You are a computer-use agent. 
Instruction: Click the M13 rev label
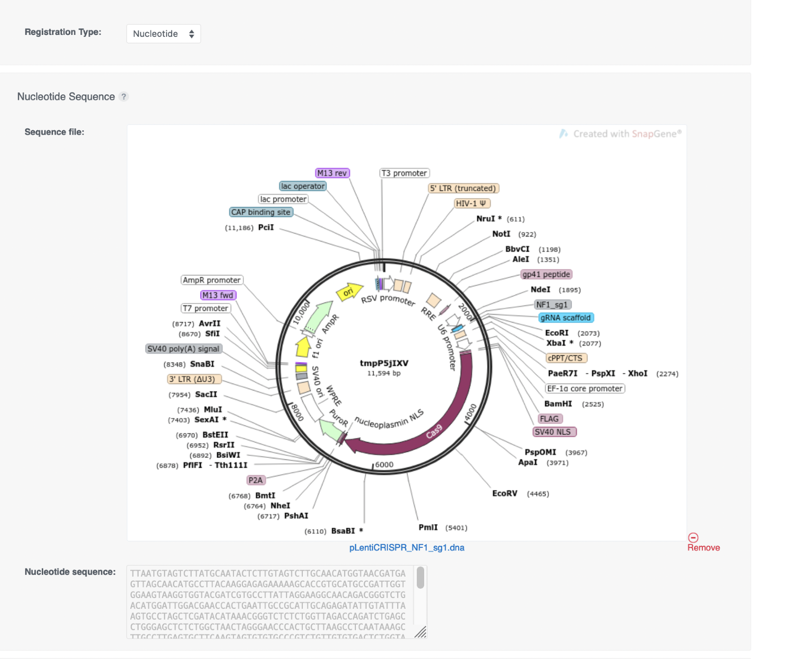(x=332, y=173)
